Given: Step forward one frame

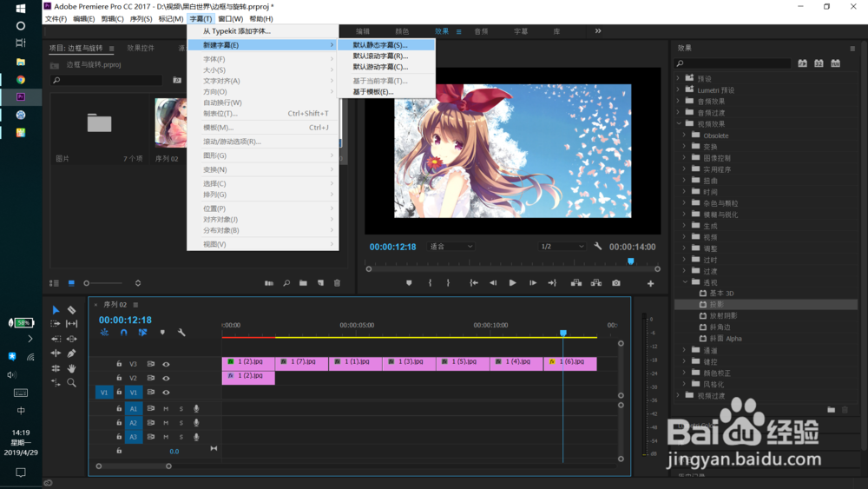Looking at the screenshot, I should coord(533,283).
